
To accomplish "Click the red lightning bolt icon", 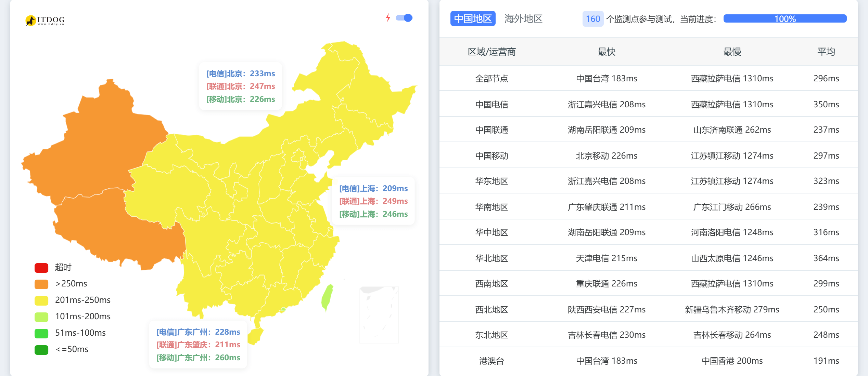I will tap(388, 18).
